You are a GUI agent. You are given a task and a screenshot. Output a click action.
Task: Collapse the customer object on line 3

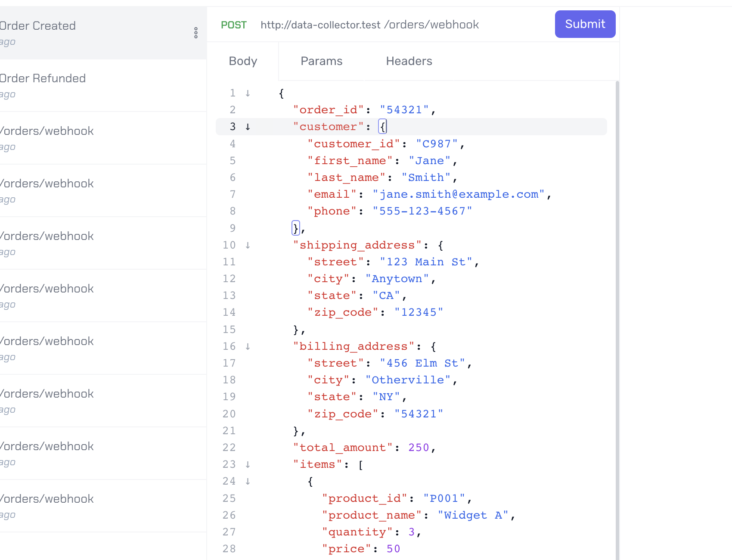[248, 127]
